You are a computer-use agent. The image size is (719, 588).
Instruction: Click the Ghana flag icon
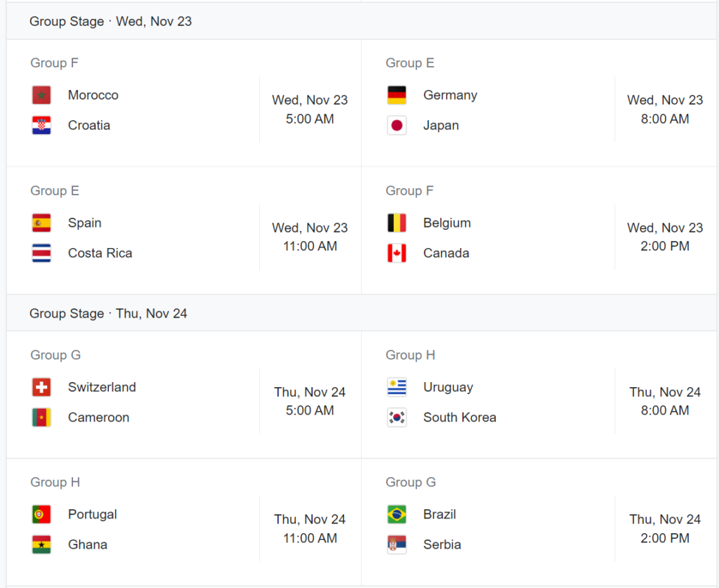(x=41, y=544)
